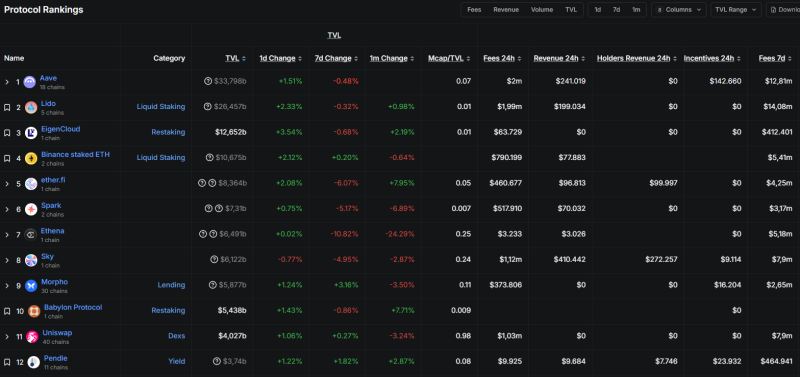Viewport: 800px width, 377px height.
Task: Click the Sky protocol logo icon
Action: click(x=31, y=260)
